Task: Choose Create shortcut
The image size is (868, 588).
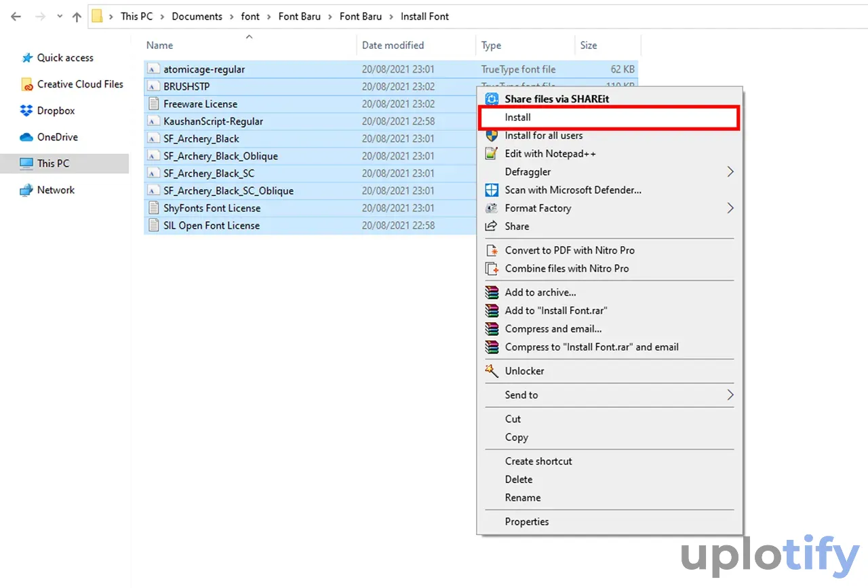Action: tap(538, 461)
